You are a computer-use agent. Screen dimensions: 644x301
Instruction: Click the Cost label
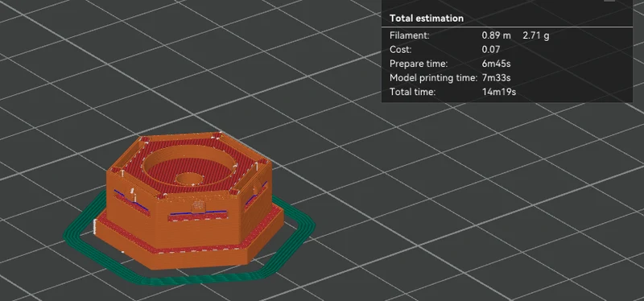coord(400,50)
